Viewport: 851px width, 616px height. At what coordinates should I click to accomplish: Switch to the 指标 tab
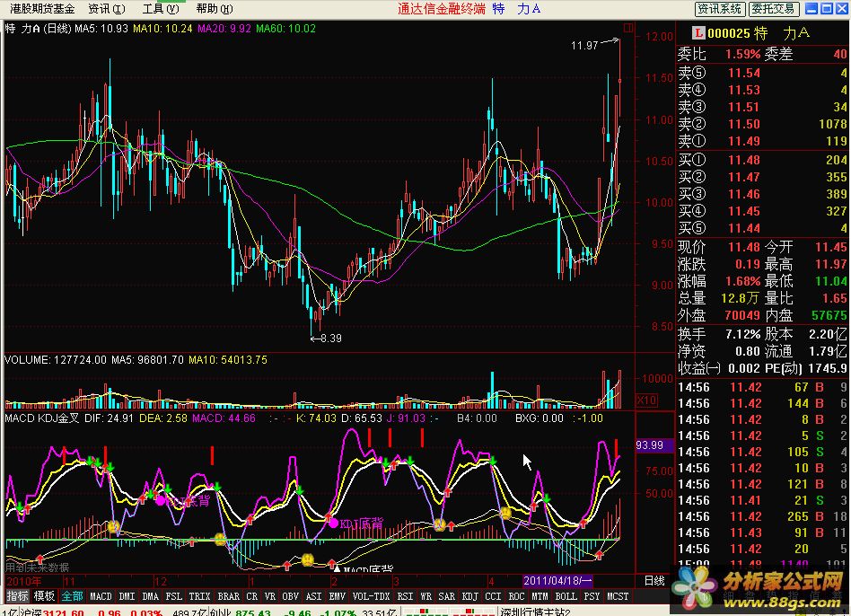click(x=17, y=596)
